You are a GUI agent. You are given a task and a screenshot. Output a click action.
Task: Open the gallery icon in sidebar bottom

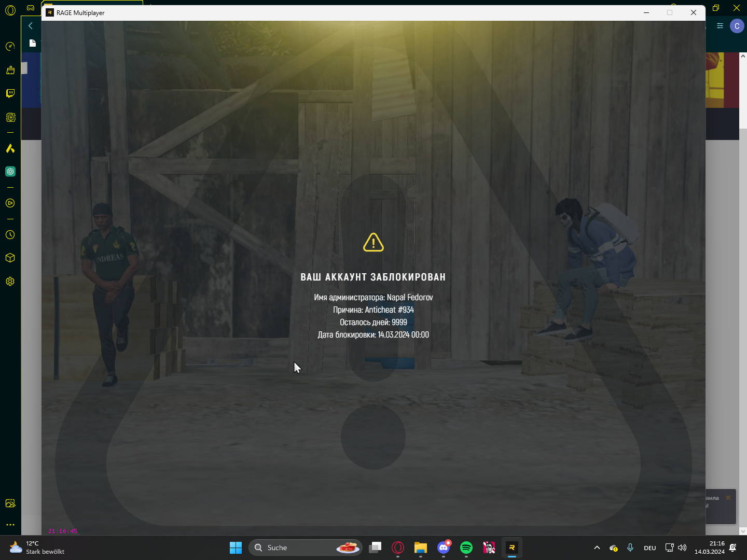pos(10,503)
